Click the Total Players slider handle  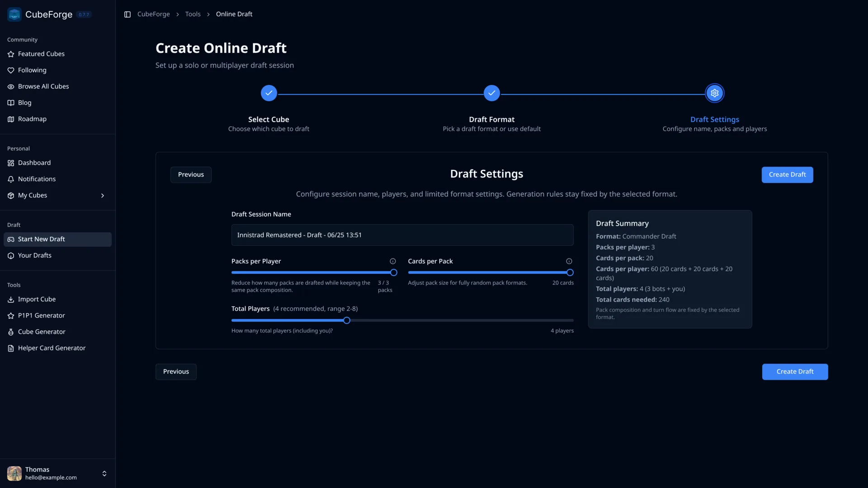[x=347, y=320]
